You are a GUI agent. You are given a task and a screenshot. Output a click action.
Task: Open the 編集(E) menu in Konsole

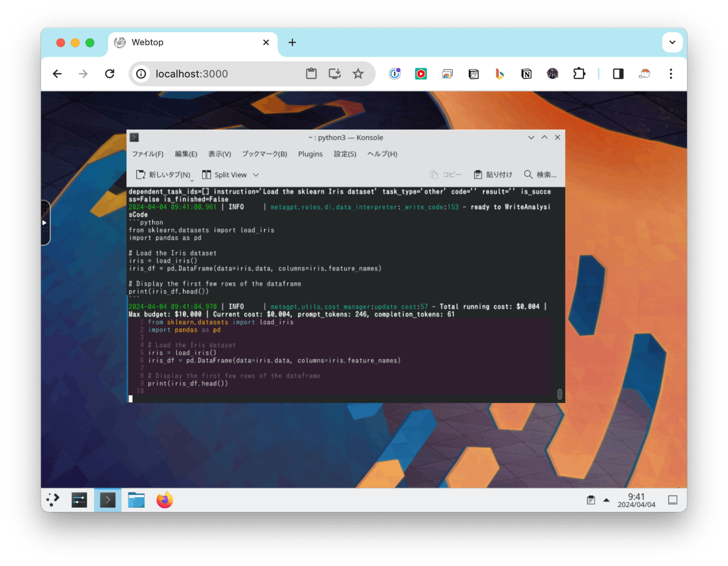coord(186,154)
